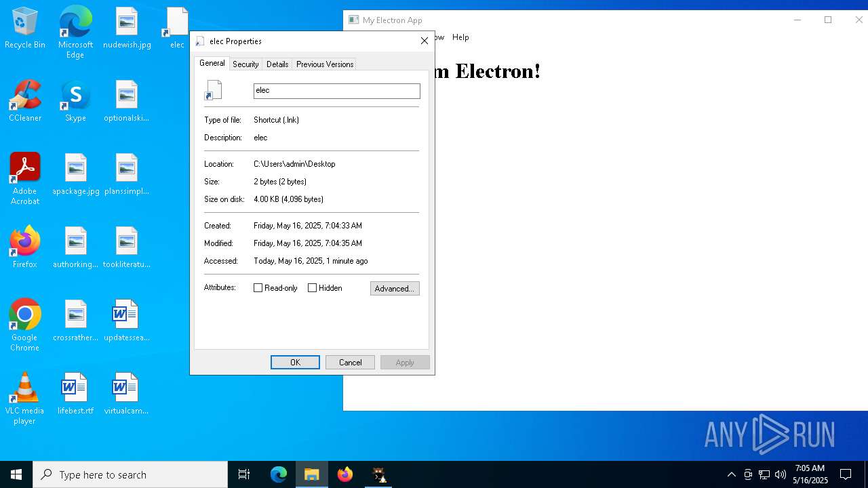Viewport: 868px width, 488px height.
Task: Select the optionalski... image file
Action: coord(127,102)
